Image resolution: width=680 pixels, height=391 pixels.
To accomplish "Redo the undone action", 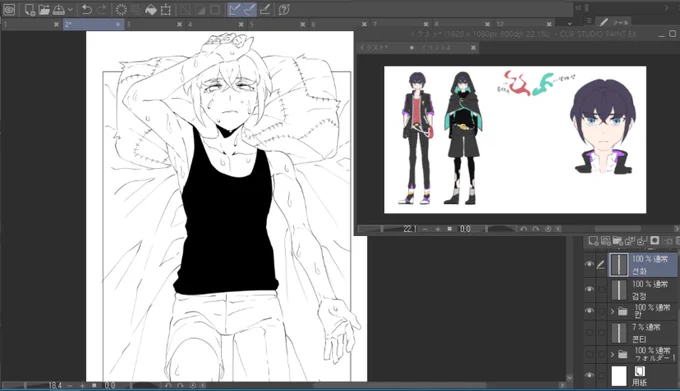I will tap(102, 10).
